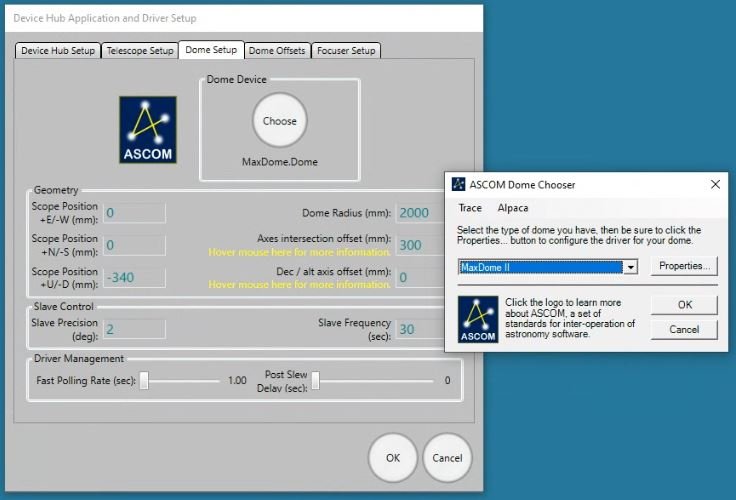Click the Slave Frequency field showing 30
The width and height of the screenshot is (736, 500).
pos(420,329)
